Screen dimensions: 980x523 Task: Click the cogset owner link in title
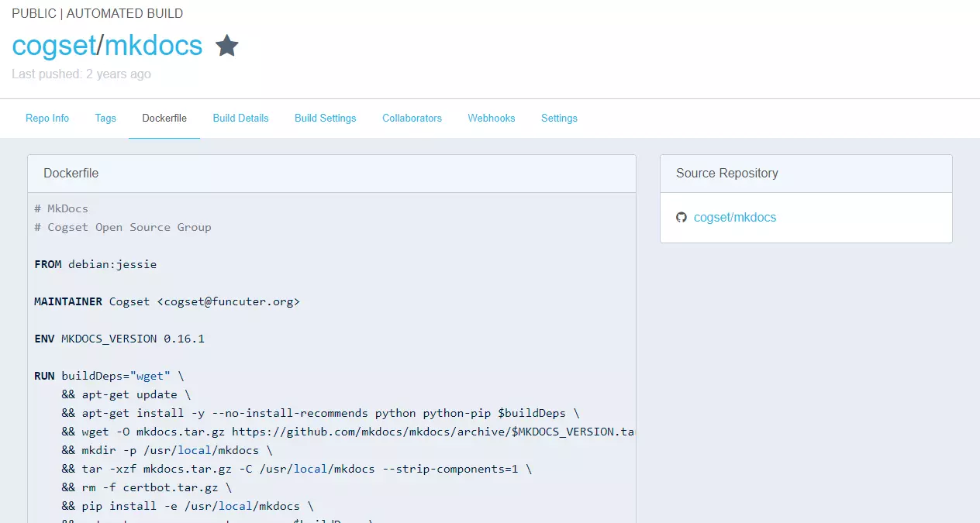click(x=53, y=46)
